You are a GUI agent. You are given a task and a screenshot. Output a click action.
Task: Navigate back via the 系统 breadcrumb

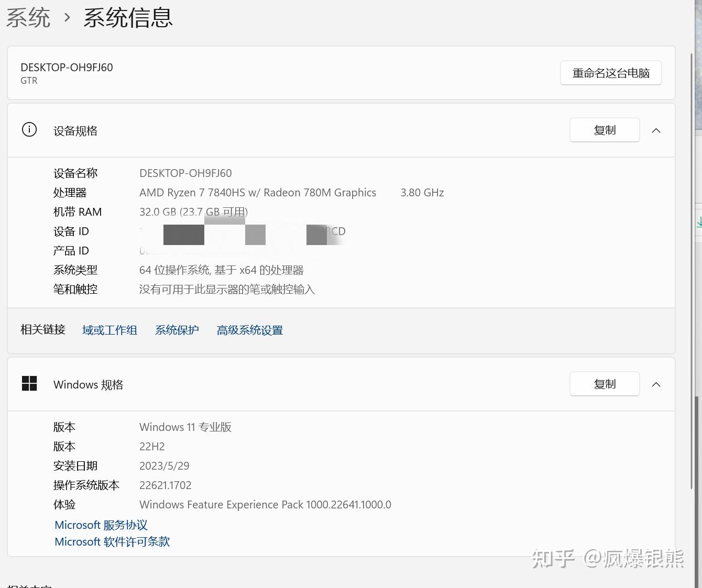tap(28, 17)
